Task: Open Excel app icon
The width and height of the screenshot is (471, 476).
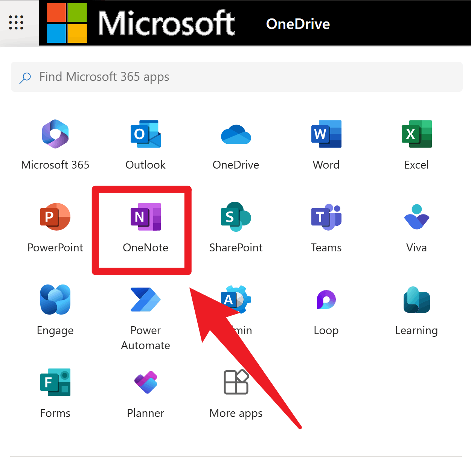Action: pos(417,134)
